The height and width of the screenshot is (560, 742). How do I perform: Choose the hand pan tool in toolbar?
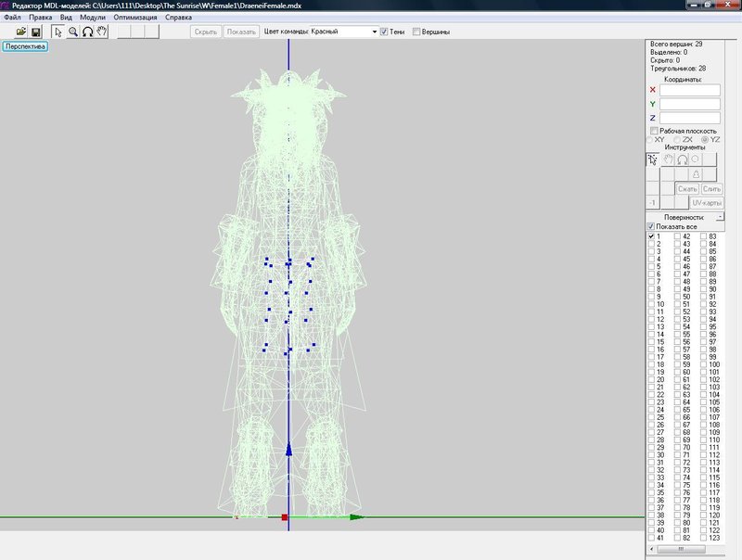(x=102, y=32)
